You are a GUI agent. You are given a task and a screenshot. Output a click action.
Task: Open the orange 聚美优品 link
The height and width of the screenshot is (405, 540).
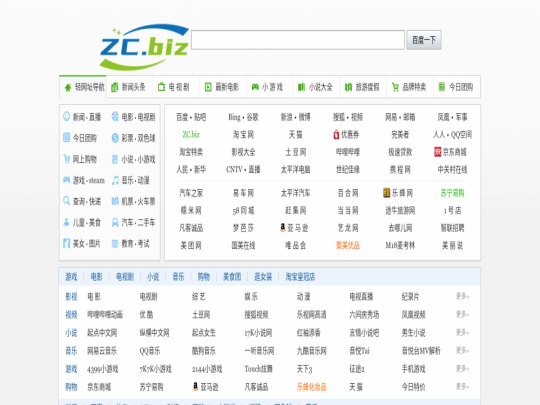348,245
